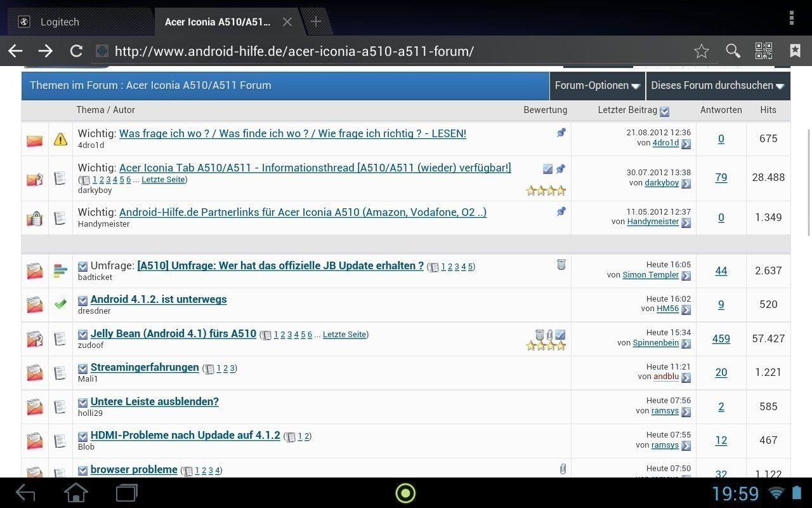812x508 pixels.
Task: Jump to last post by darkyboy
Action: [686, 184]
